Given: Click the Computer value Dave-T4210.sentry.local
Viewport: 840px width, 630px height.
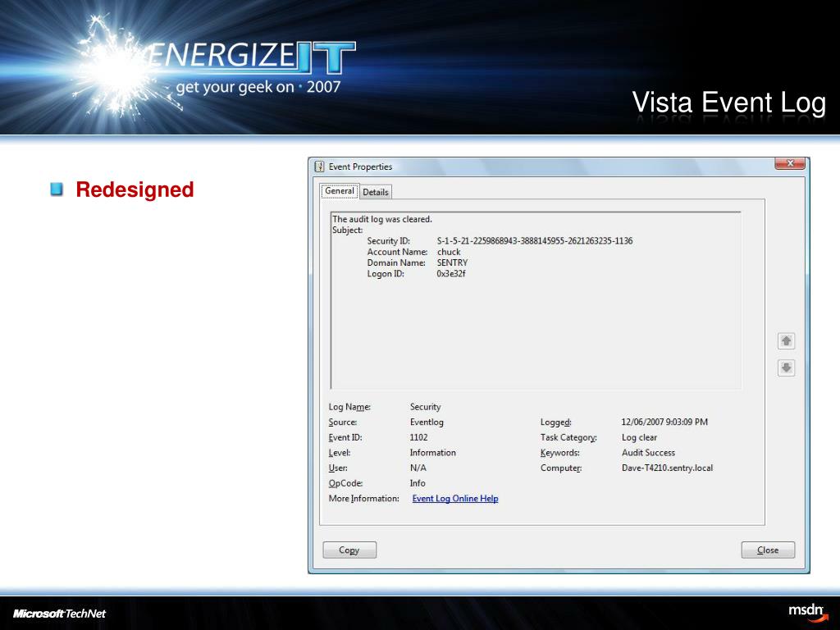Looking at the screenshot, I should (x=667, y=468).
